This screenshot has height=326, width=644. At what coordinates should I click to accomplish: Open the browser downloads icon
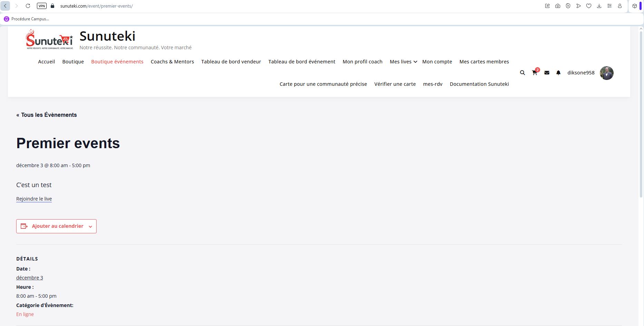(599, 6)
